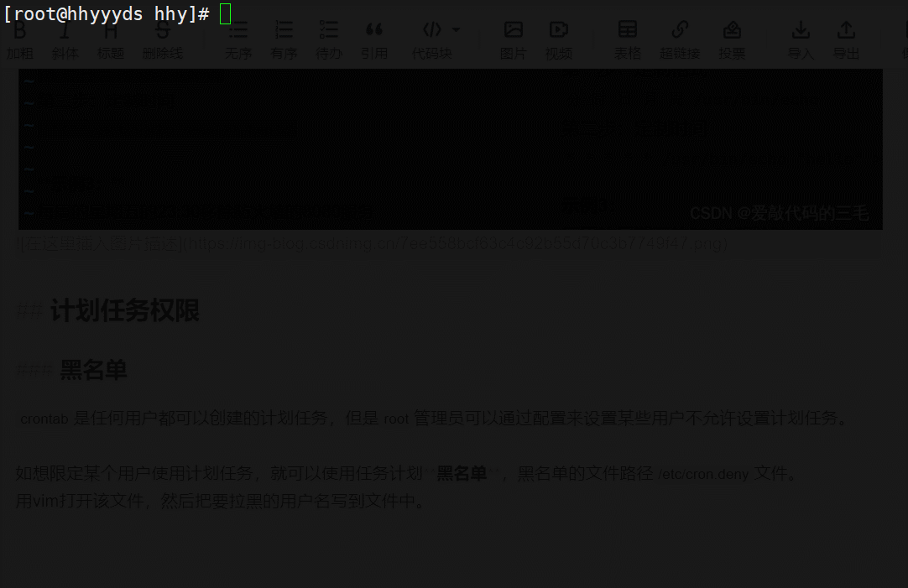Place cursor in heading 计划任务权限
The height and width of the screenshot is (588, 908).
pyautogui.click(x=124, y=310)
